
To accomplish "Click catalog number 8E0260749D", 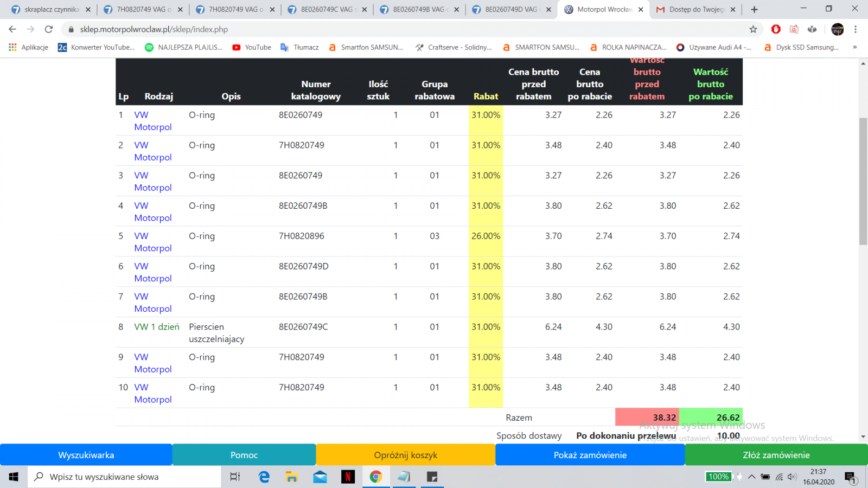I will point(304,266).
